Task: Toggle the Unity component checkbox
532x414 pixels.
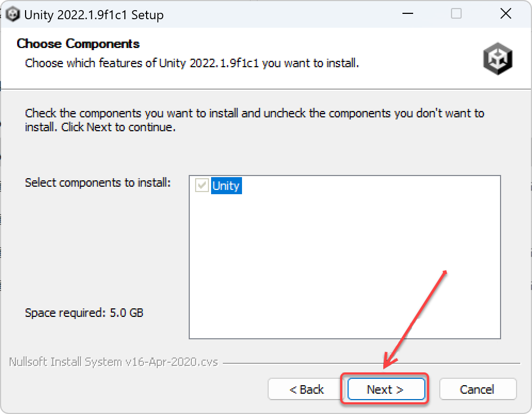Action: [202, 186]
